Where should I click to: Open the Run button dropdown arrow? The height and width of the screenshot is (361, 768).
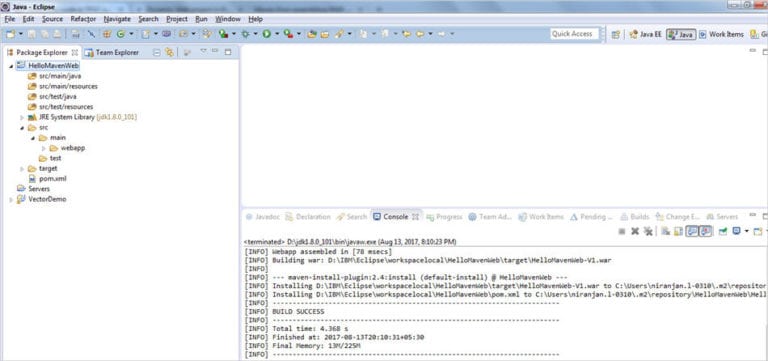[x=277, y=34]
